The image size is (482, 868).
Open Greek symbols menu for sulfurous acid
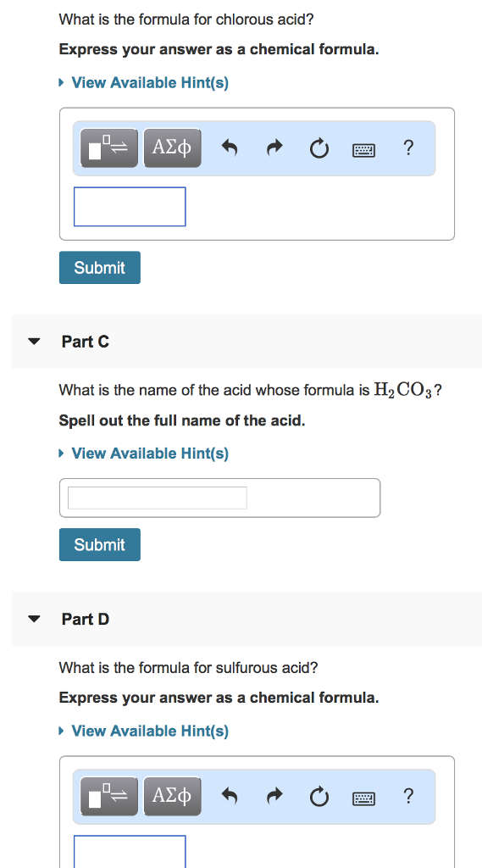click(x=172, y=796)
